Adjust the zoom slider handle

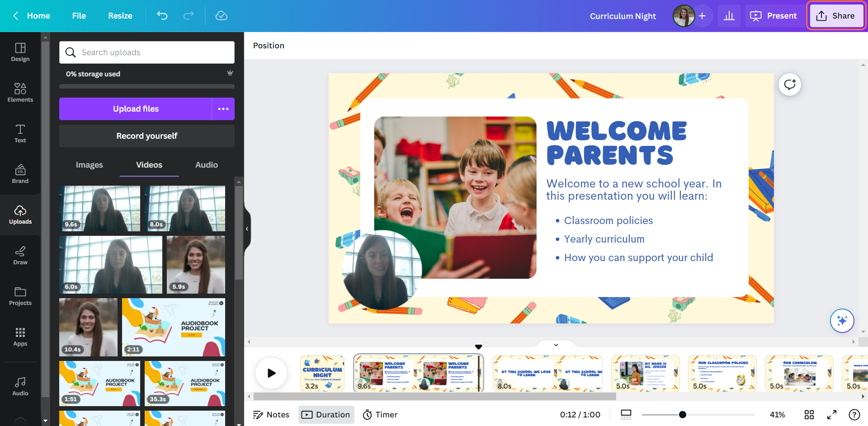coord(683,415)
